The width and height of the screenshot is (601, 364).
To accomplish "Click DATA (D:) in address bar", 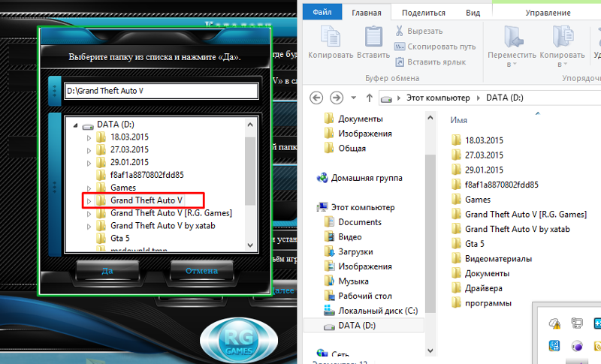I will 504,98.
